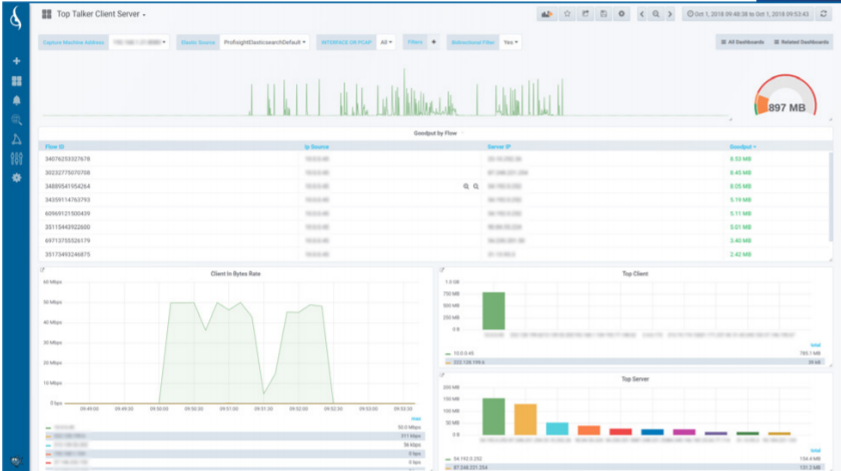
Task: Toggle the 222.128.199.6 series in Top Client legend
Action: pos(469,363)
